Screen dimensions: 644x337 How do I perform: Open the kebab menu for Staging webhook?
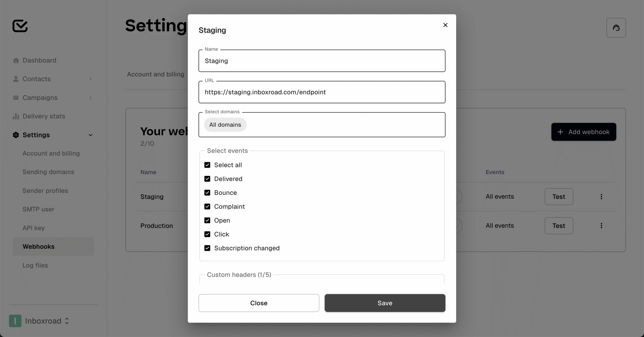pyautogui.click(x=601, y=196)
